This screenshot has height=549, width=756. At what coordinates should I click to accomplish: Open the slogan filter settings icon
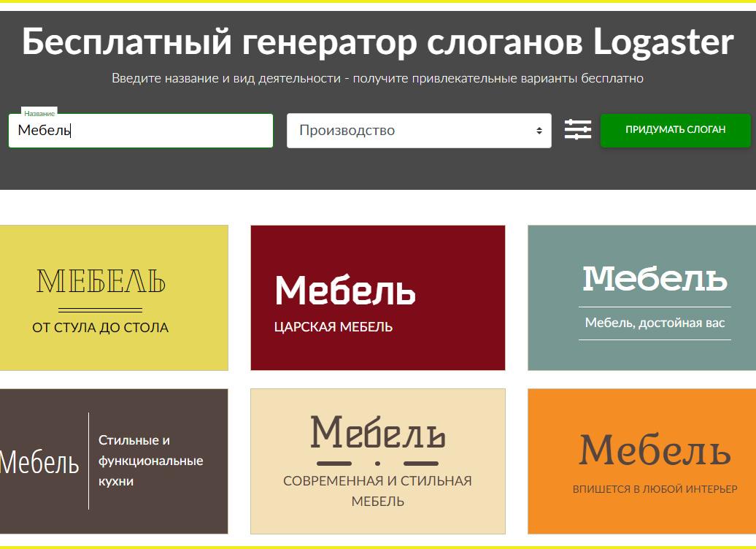coord(578,130)
